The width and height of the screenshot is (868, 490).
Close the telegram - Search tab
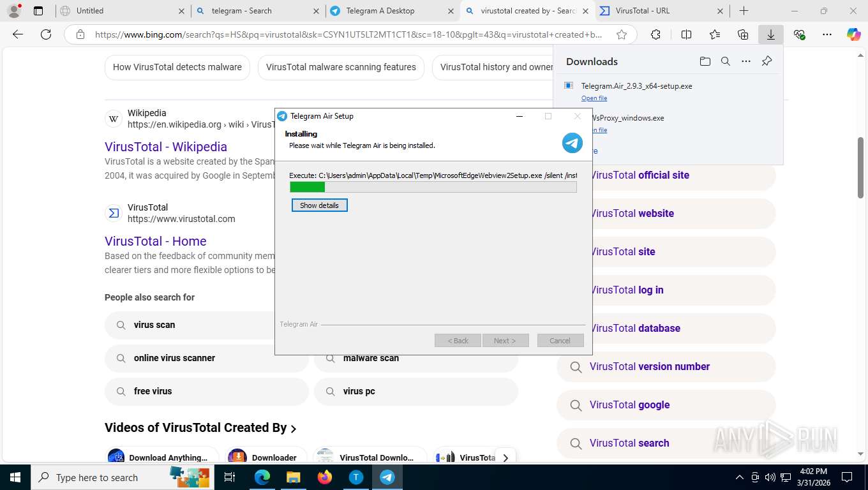(x=317, y=11)
